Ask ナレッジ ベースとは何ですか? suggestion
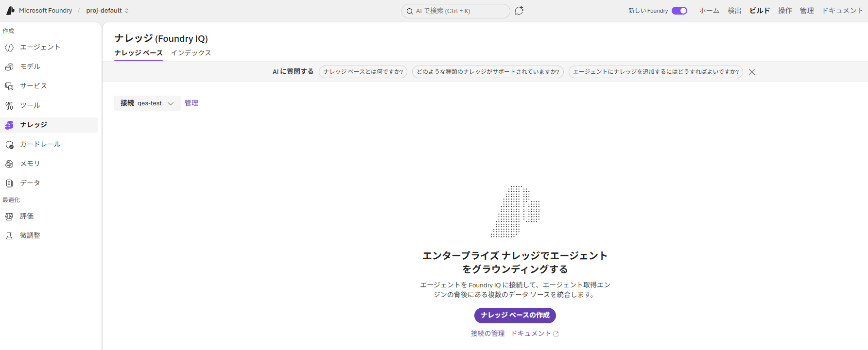Viewport: 868px width, 350px height. (363, 72)
